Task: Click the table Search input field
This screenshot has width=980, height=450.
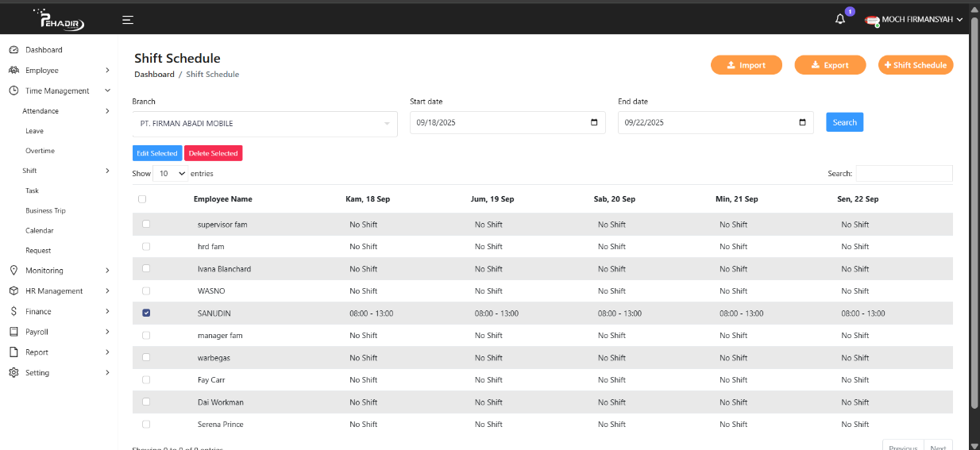Action: [904, 173]
